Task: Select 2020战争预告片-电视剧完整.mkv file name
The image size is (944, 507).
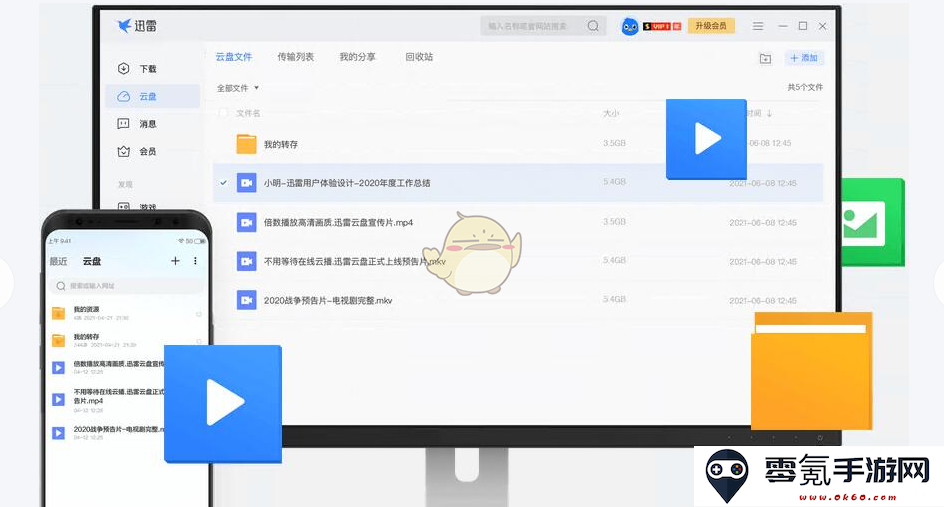Action: 328,300
